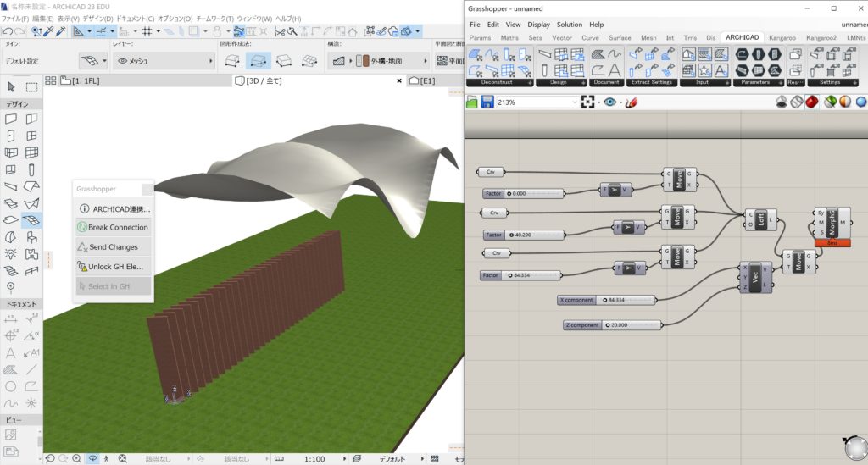This screenshot has width=868, height=465.
Task: Click the Curve icon in Document group
Action: [615, 54]
